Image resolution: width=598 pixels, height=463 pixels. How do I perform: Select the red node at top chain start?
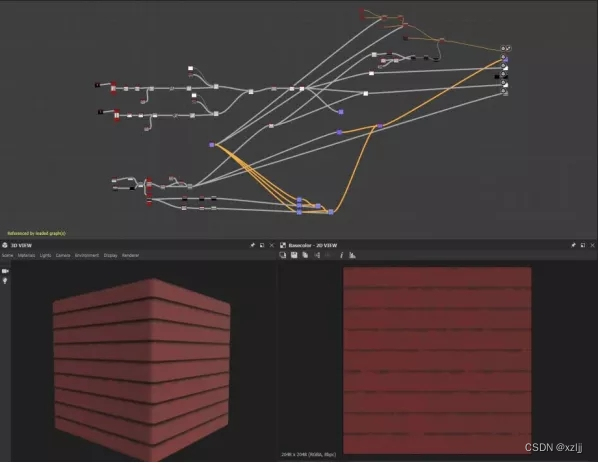[113, 88]
